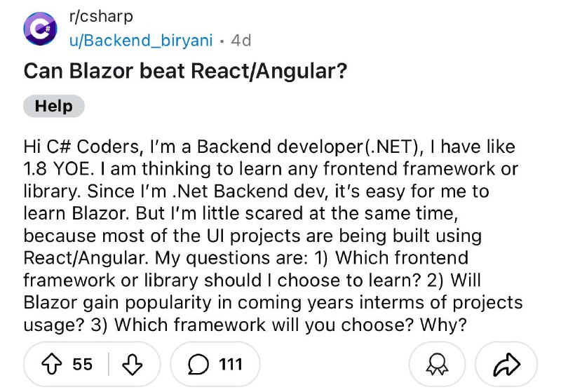
Task: Open the C# subreddit avatar icon
Action: tap(40, 29)
